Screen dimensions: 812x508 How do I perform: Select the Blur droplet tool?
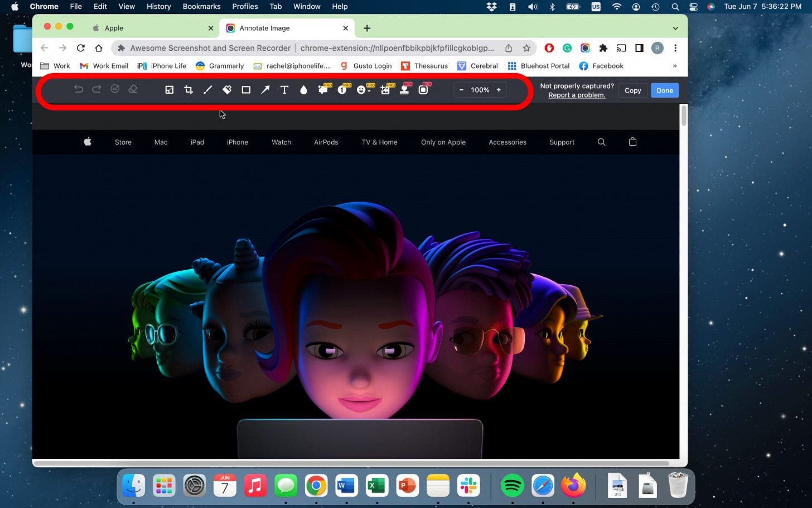[x=303, y=90]
